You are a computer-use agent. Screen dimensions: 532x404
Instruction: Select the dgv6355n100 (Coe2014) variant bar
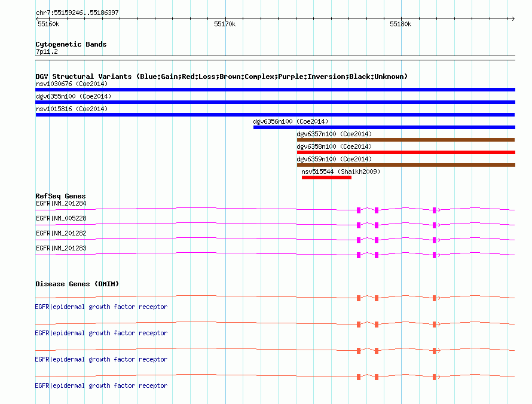[275, 102]
